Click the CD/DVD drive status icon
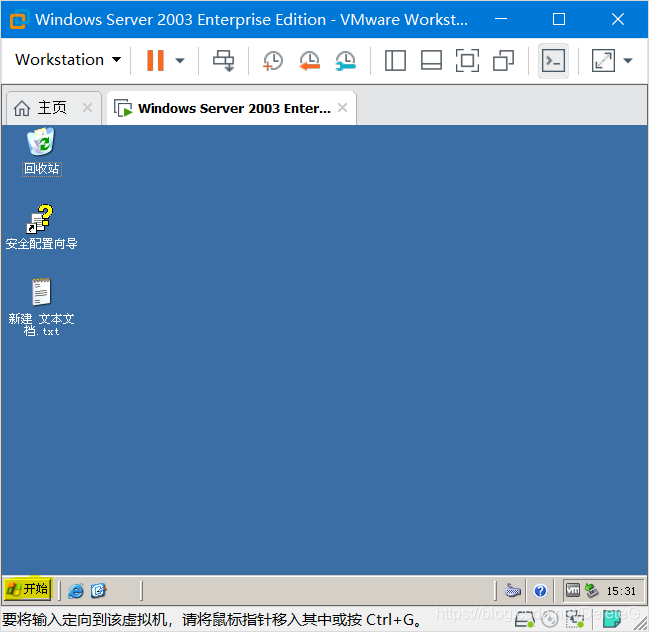Image resolution: width=649 pixels, height=632 pixels. (550, 619)
